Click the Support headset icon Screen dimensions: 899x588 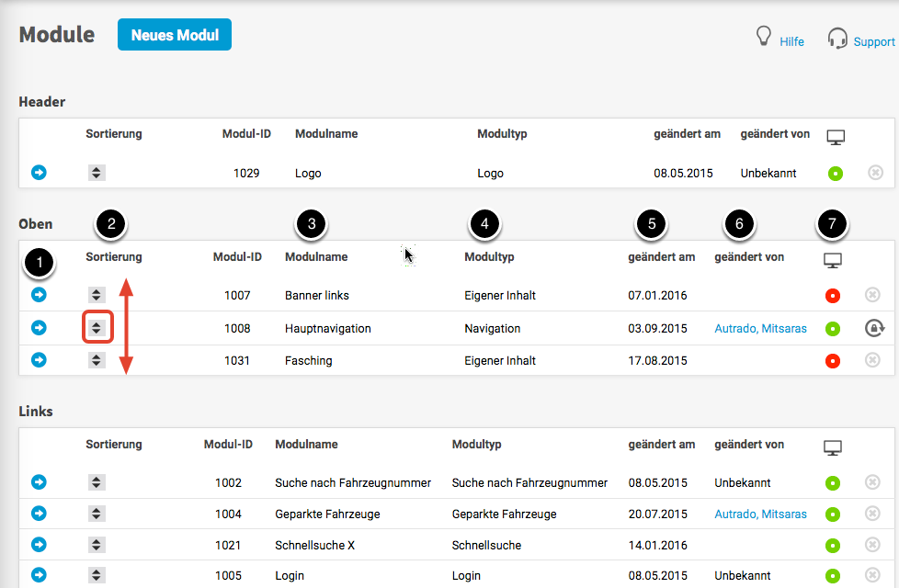[836, 39]
